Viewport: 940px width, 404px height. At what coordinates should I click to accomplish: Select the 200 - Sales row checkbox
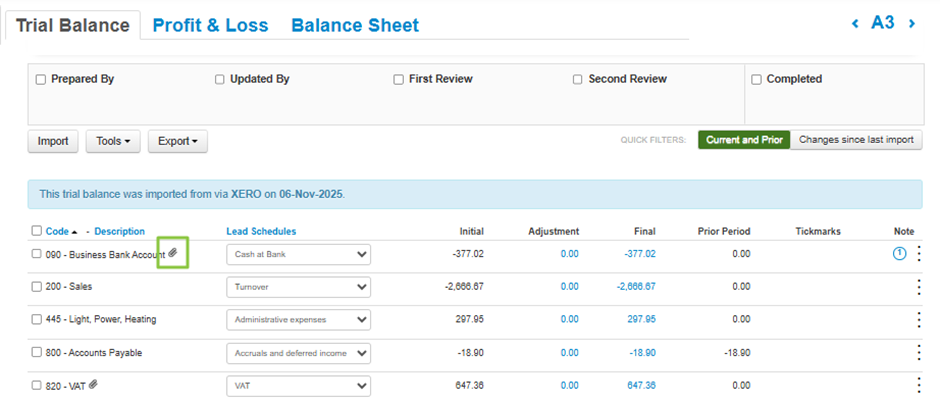point(37,287)
